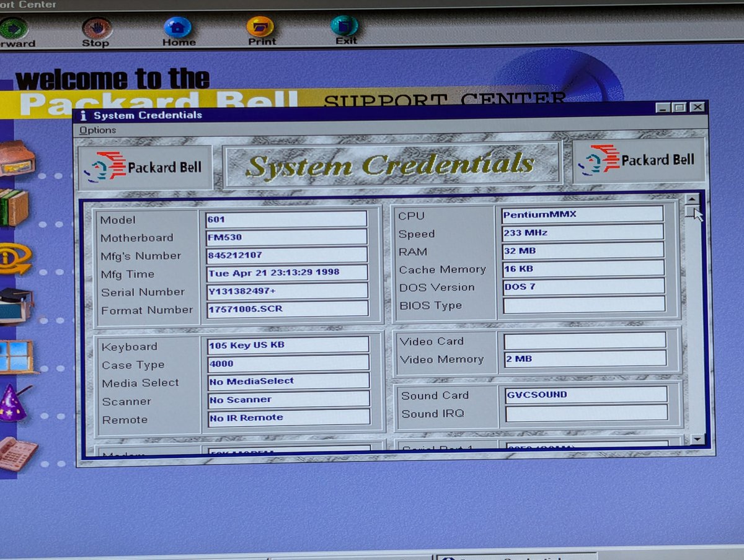Open the info arrow icon in sidebar
744x560 pixels.
pos(15,258)
